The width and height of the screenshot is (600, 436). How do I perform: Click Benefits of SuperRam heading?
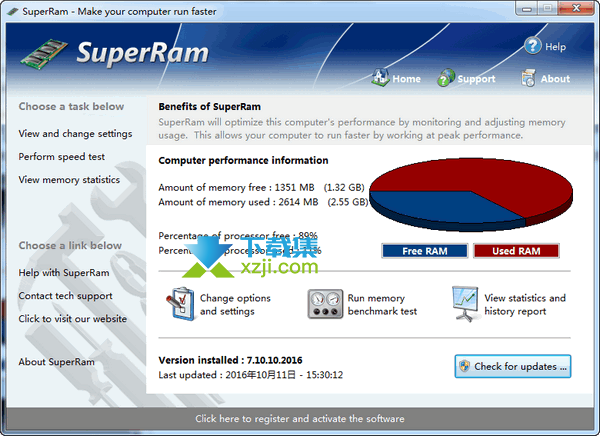210,106
